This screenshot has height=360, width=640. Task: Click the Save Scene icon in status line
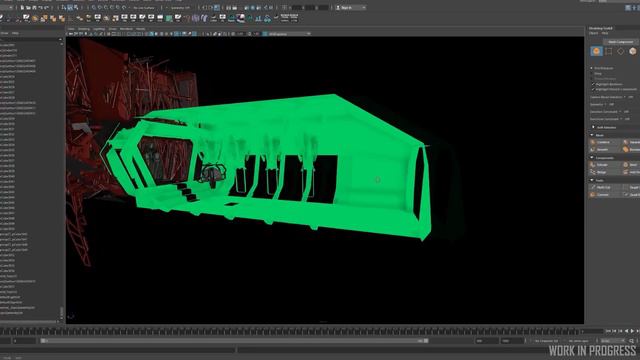[34, 7]
